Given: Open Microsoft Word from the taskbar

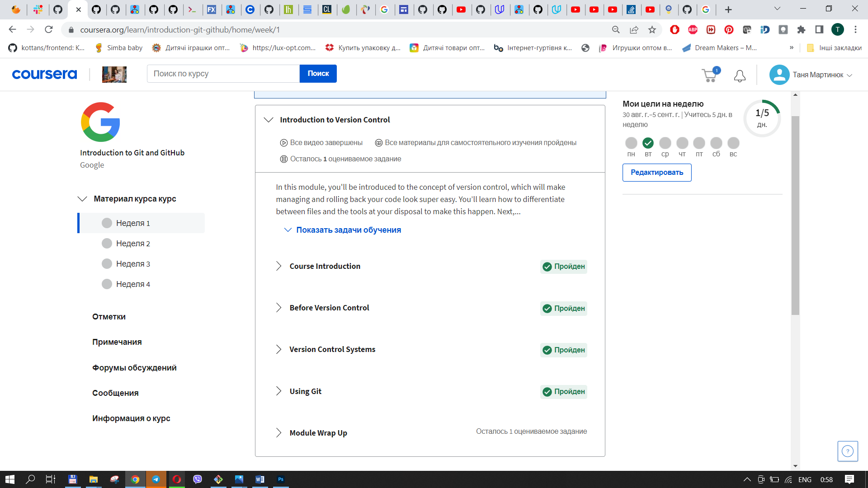Looking at the screenshot, I should (260, 479).
